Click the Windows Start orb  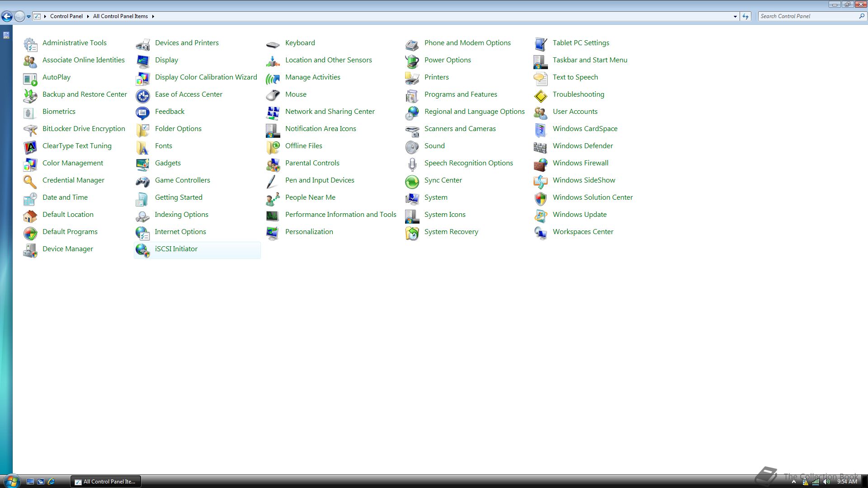[11, 481]
